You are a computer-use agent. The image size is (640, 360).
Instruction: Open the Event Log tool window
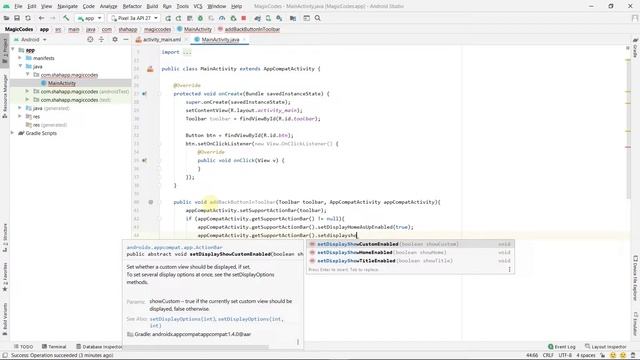[562, 347]
